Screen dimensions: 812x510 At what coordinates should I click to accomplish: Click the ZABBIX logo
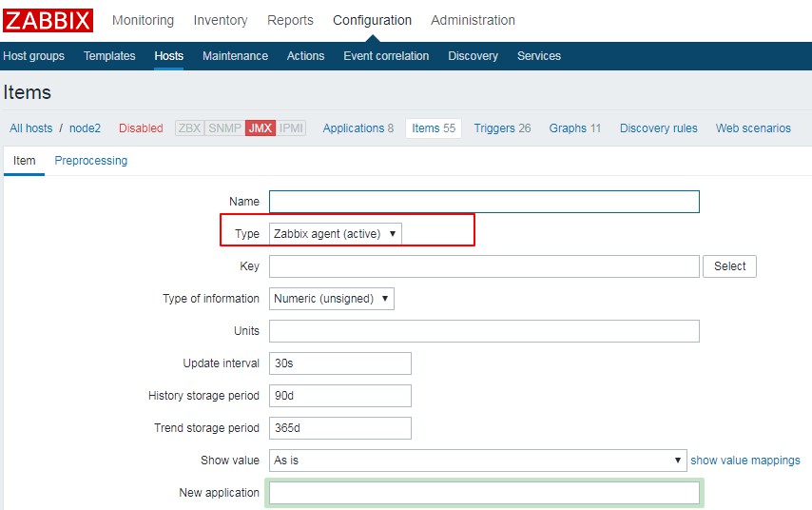(x=48, y=20)
